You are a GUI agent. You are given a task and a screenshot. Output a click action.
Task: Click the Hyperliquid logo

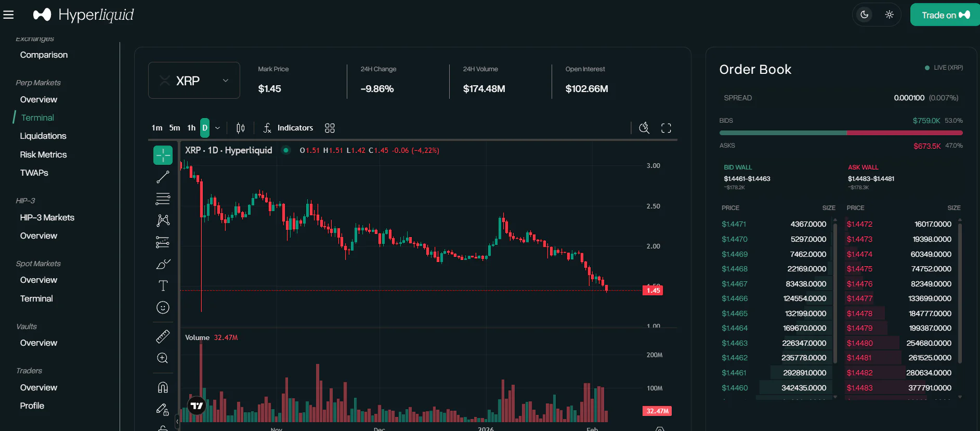tap(83, 15)
